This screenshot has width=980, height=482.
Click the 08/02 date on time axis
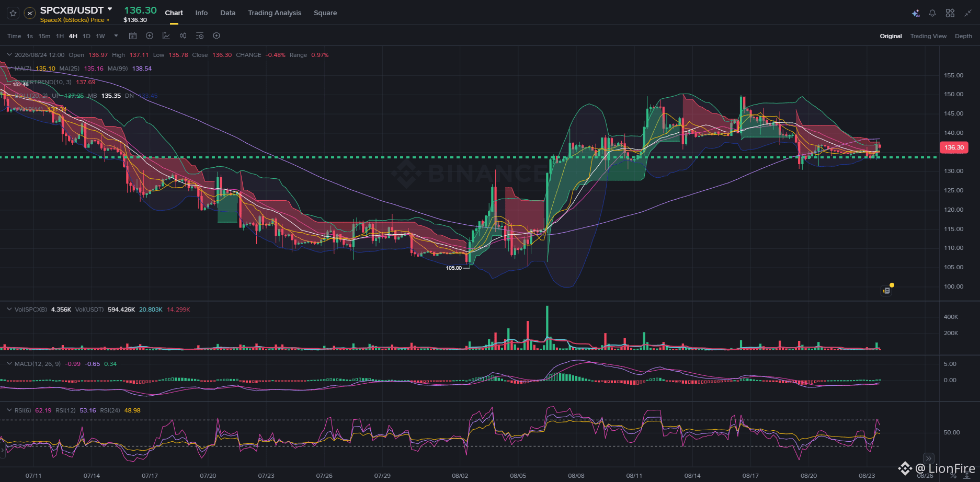coord(460,476)
